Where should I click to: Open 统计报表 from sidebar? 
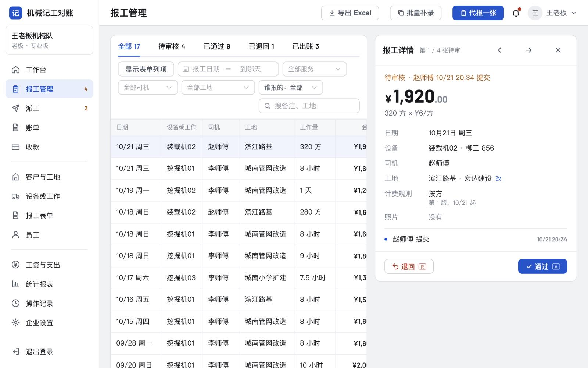pyautogui.click(x=49, y=284)
